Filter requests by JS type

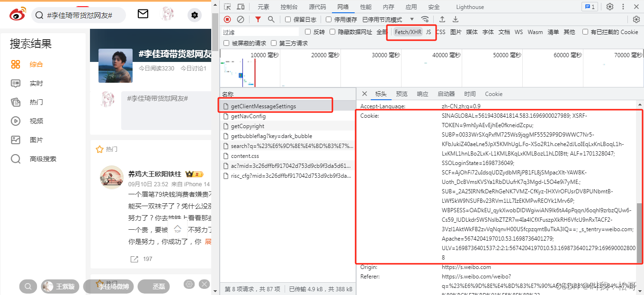(428, 32)
